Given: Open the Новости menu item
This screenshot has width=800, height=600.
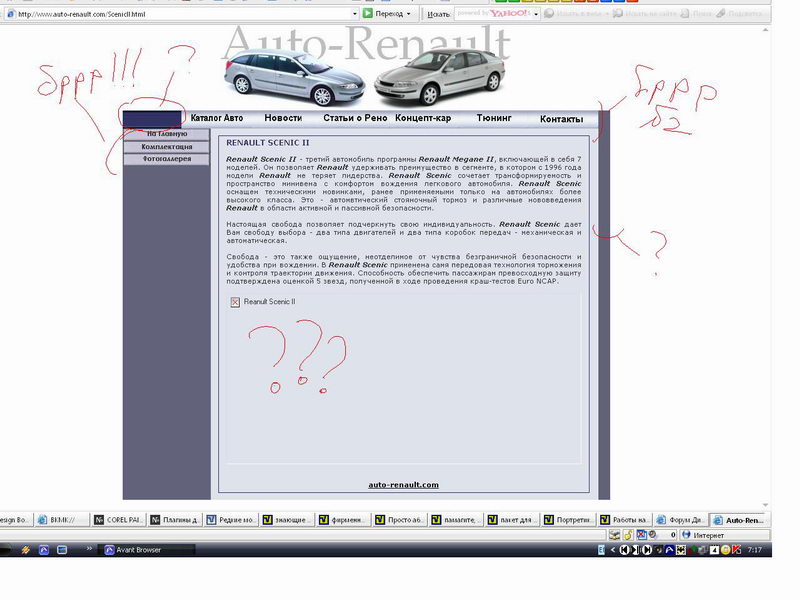Looking at the screenshot, I should [x=283, y=118].
